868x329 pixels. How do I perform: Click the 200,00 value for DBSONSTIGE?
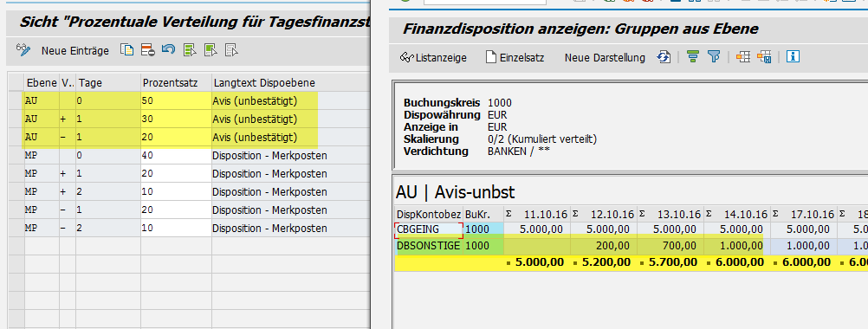603,246
